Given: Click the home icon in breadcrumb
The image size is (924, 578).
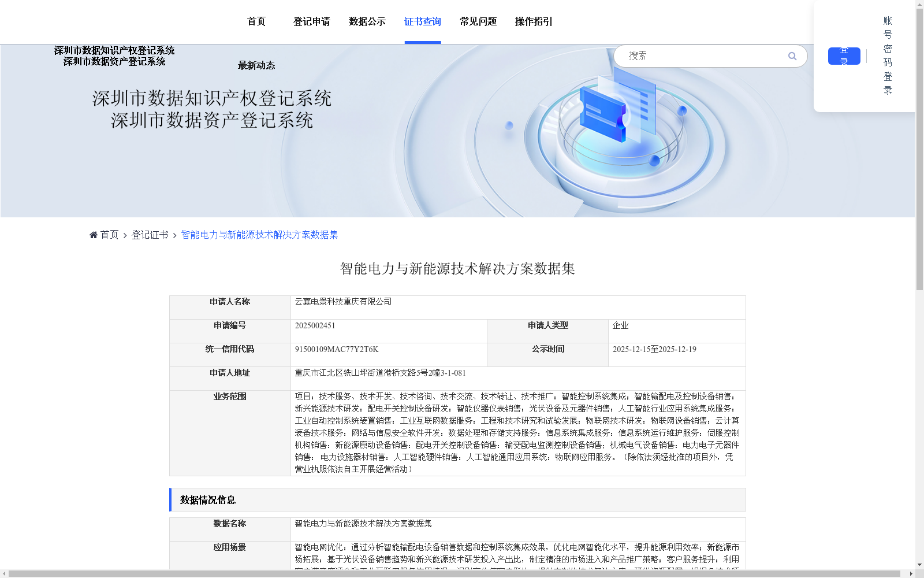Looking at the screenshot, I should coord(94,235).
